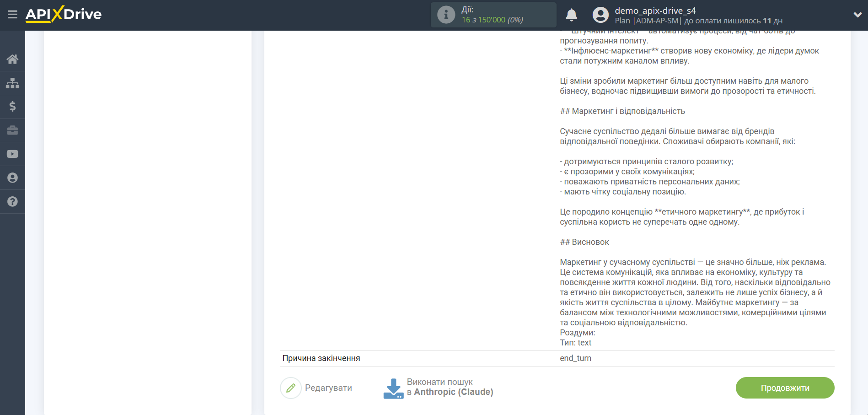Select the Причина закінчення label
This screenshot has width=868, height=415.
tap(321, 358)
